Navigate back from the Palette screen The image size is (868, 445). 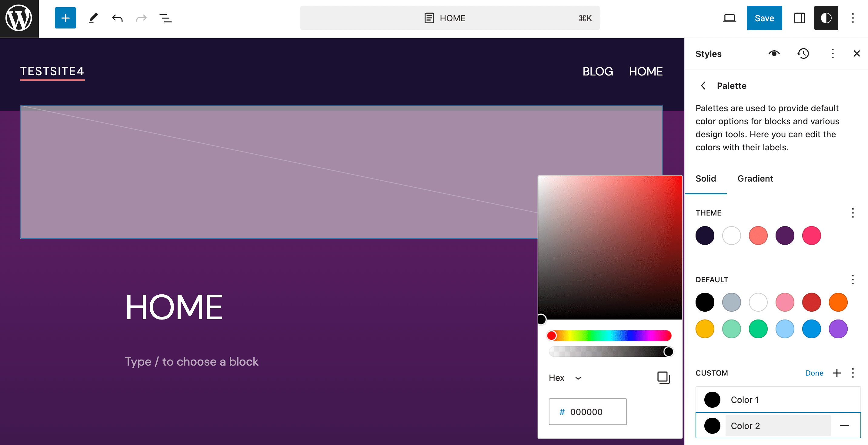pyautogui.click(x=703, y=85)
